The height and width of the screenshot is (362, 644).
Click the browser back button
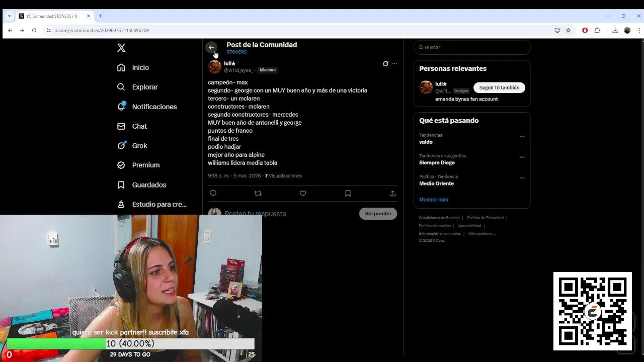pos(10,30)
